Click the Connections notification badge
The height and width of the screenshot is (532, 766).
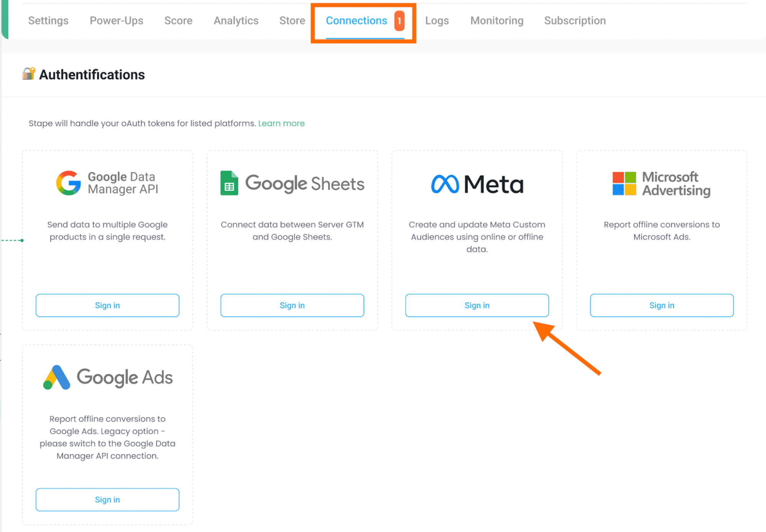(399, 21)
